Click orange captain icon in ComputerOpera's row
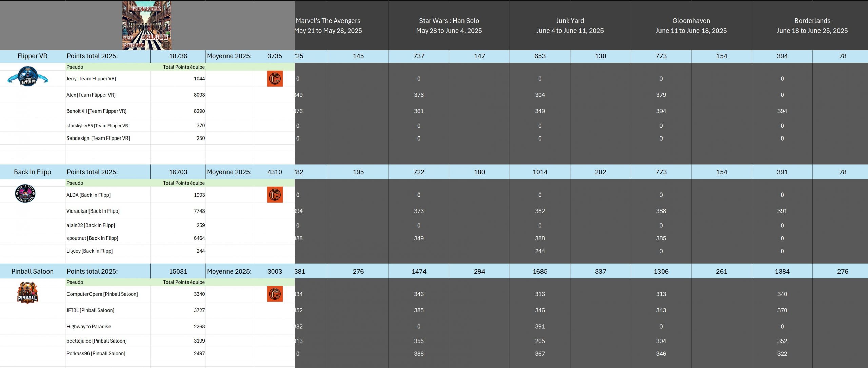The height and width of the screenshot is (368, 868). click(275, 294)
